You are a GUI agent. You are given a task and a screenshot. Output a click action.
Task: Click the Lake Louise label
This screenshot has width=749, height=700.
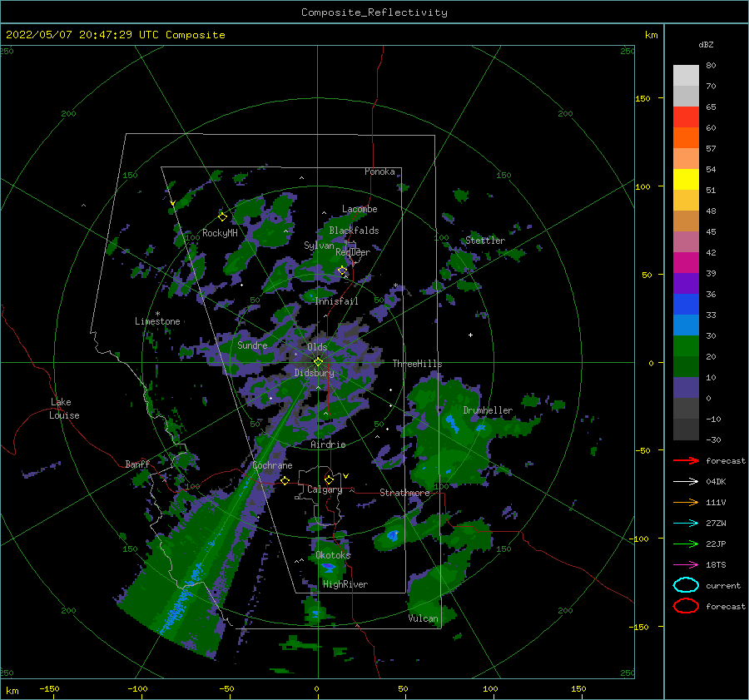pyautogui.click(x=64, y=409)
